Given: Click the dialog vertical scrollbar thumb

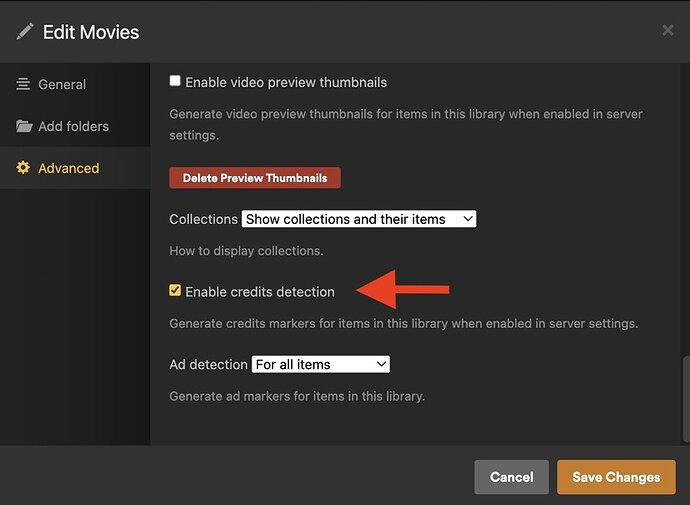Looking at the screenshot, I should tap(686, 399).
